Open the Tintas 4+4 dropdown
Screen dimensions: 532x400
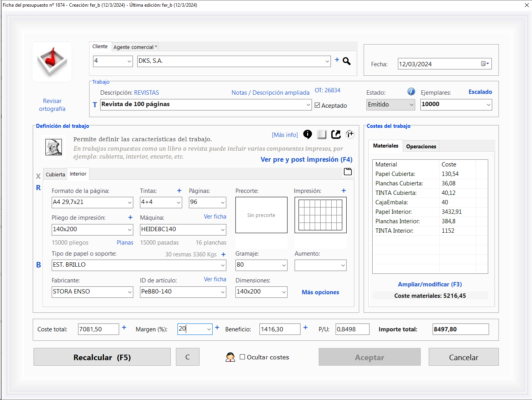coord(179,203)
